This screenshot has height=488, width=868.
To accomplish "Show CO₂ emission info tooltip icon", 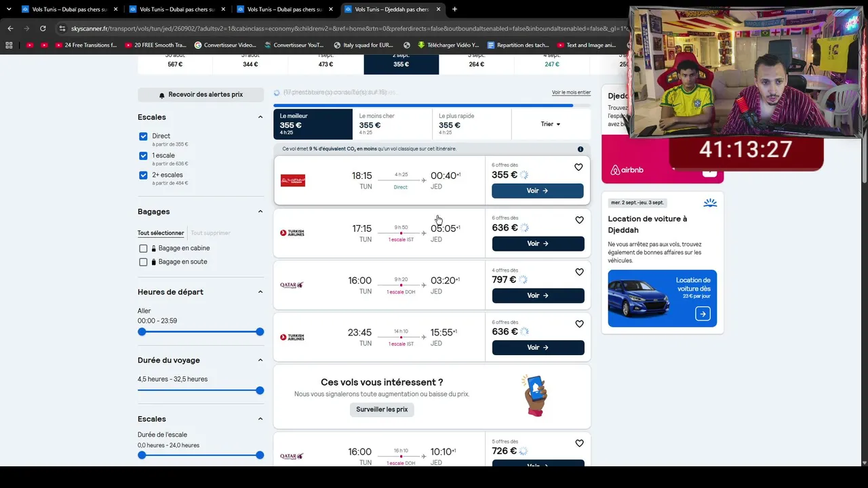I will 580,149.
